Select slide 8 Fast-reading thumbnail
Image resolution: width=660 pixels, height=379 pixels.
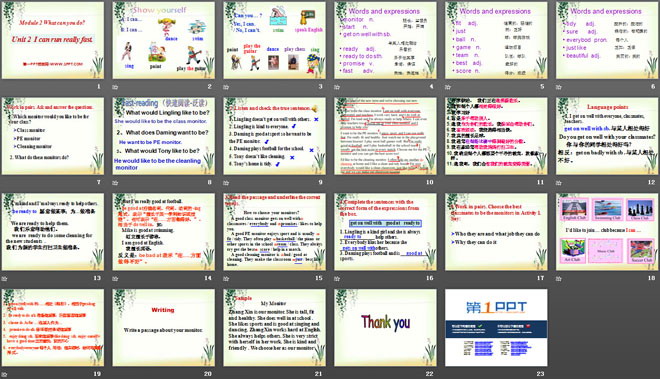164,136
